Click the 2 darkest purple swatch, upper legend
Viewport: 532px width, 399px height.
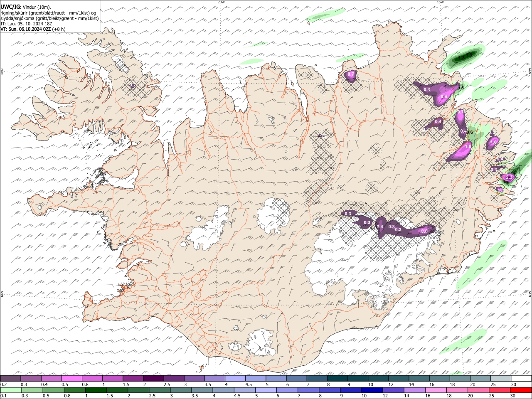point(153,378)
